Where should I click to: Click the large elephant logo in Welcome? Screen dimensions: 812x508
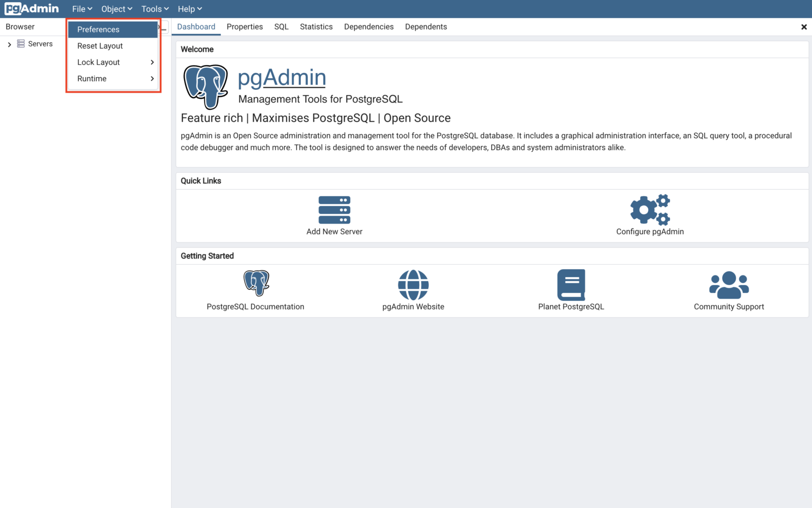tap(206, 87)
